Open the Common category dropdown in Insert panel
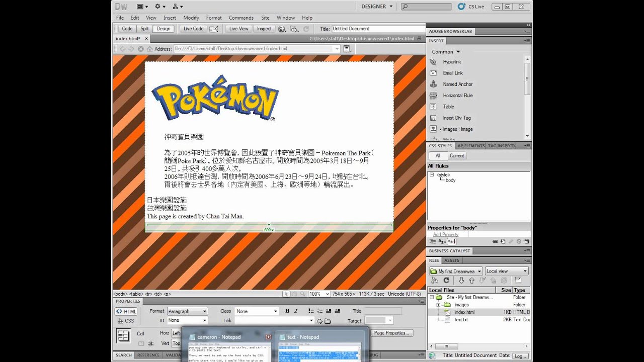Image resolution: width=644 pixels, height=362 pixels. click(446, 52)
